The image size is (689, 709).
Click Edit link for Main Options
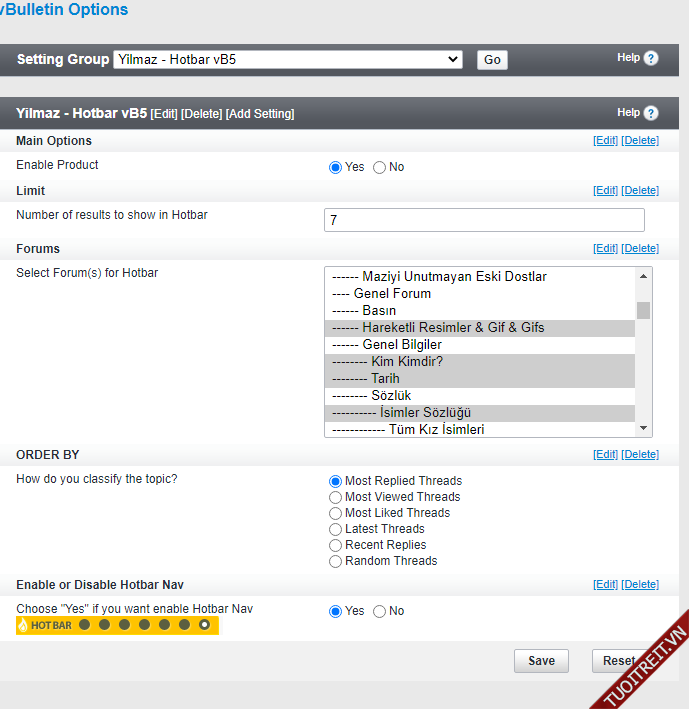click(x=605, y=141)
